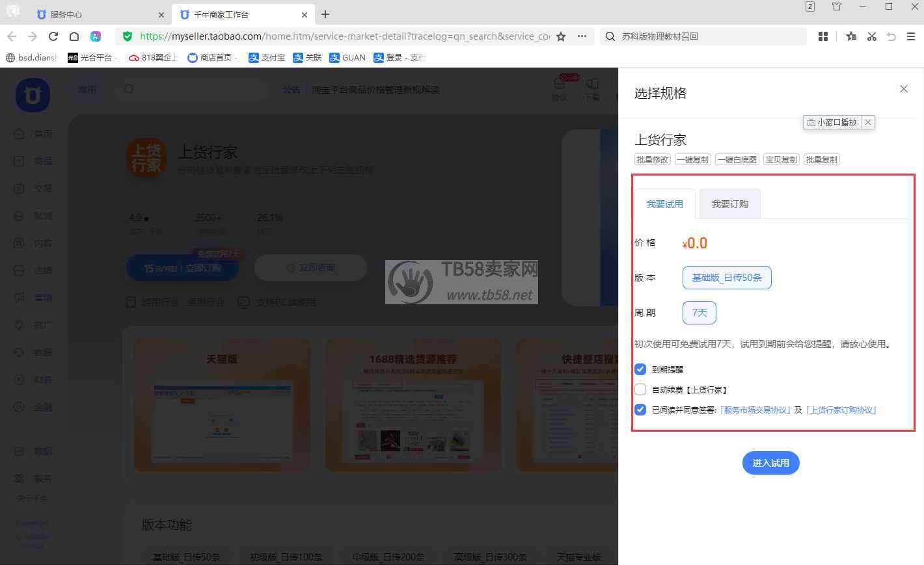Open the browser skin T-shirt icon
This screenshot has height=565, width=924.
click(837, 7)
